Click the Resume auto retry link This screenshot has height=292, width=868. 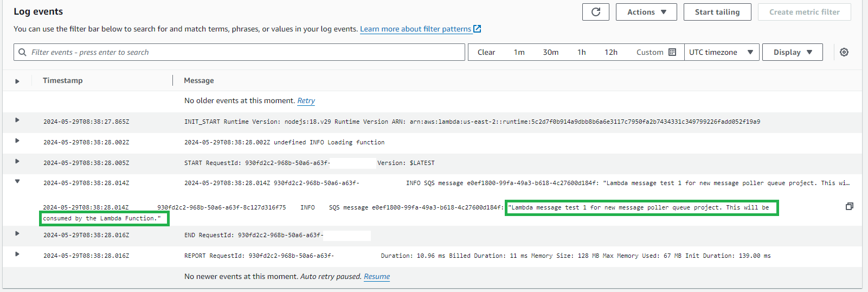[x=377, y=276]
